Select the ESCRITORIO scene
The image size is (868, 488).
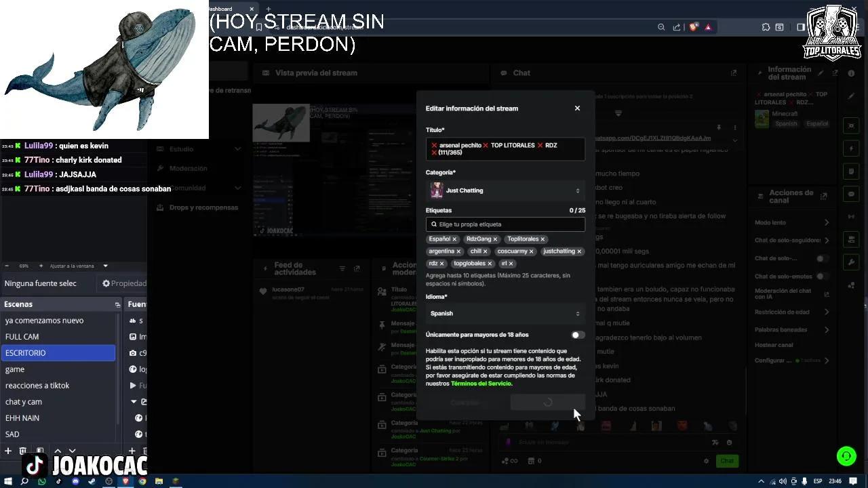pyautogui.click(x=58, y=353)
